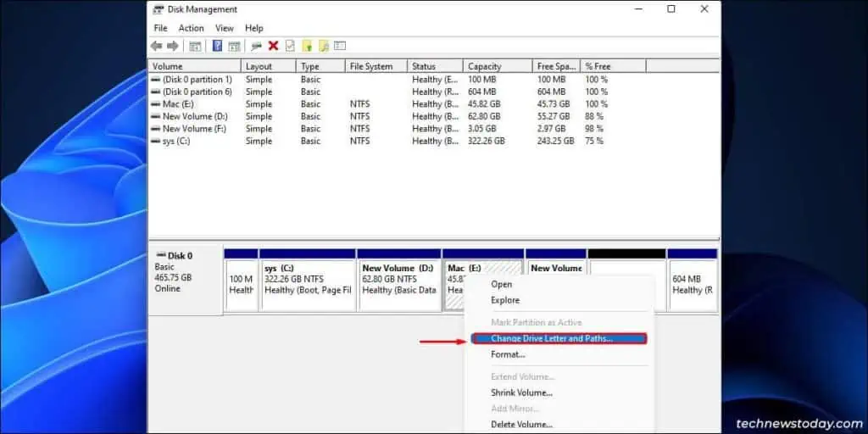Click the Forward arrow in the toolbar

coord(173,46)
